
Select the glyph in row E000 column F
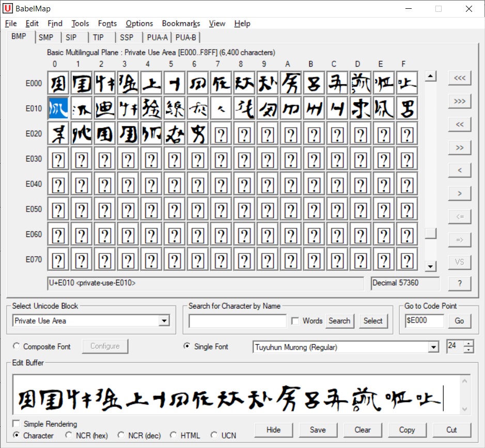(407, 83)
